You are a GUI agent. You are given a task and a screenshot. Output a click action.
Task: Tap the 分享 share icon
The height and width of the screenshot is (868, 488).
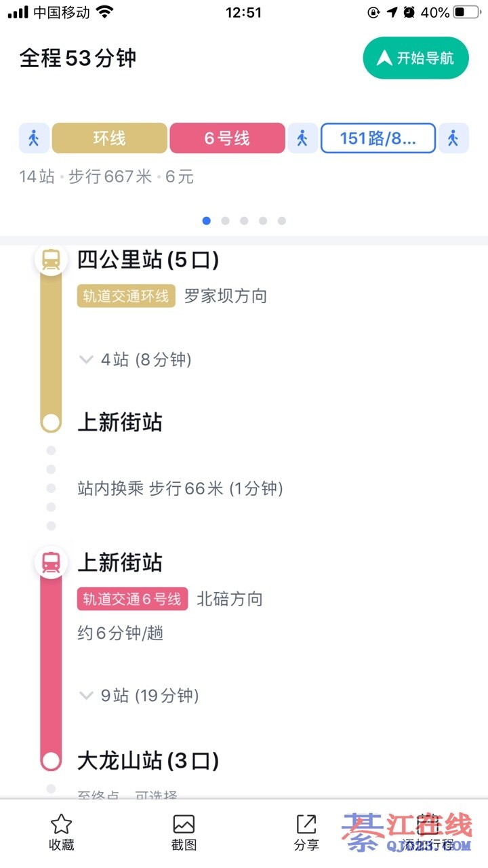point(306,825)
